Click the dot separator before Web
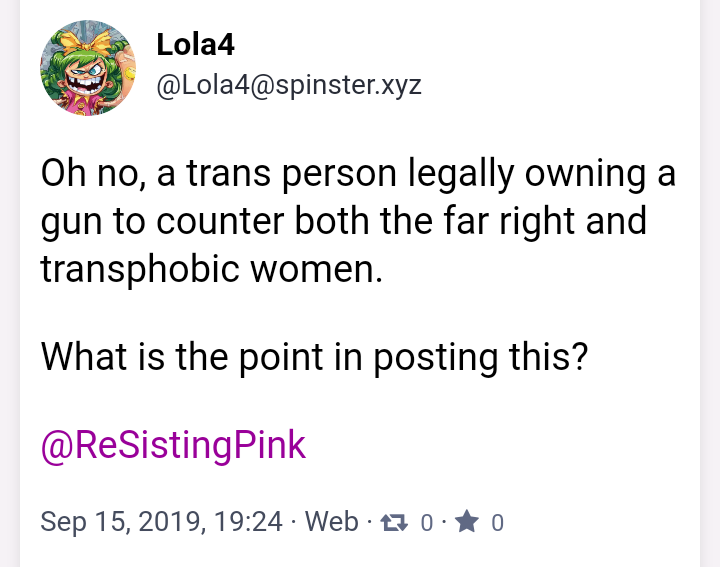This screenshot has height=567, width=720. point(294,523)
